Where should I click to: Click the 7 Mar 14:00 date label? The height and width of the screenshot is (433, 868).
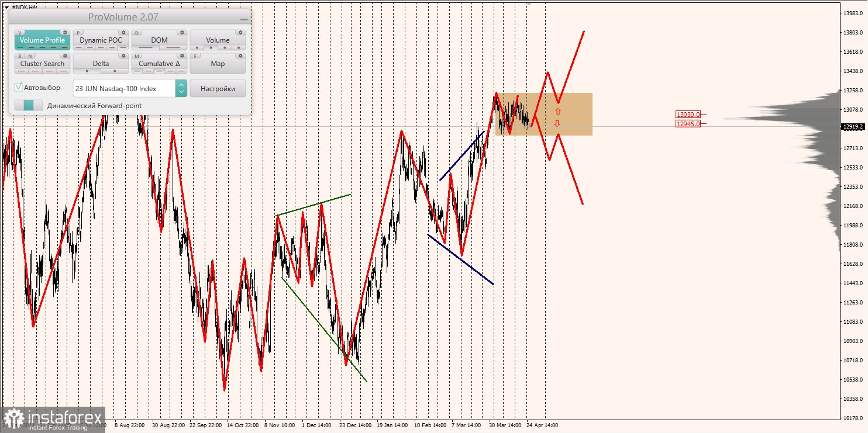tap(466, 425)
